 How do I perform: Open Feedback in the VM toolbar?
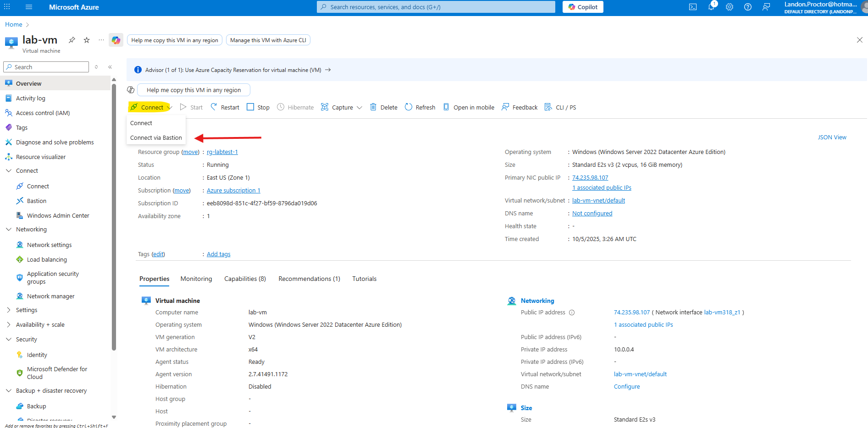(520, 107)
